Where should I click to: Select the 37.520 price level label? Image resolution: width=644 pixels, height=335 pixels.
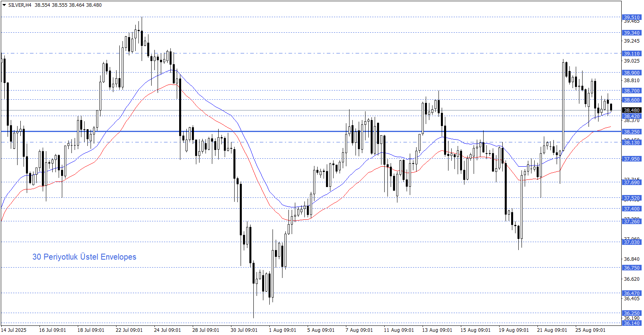tap(632, 198)
